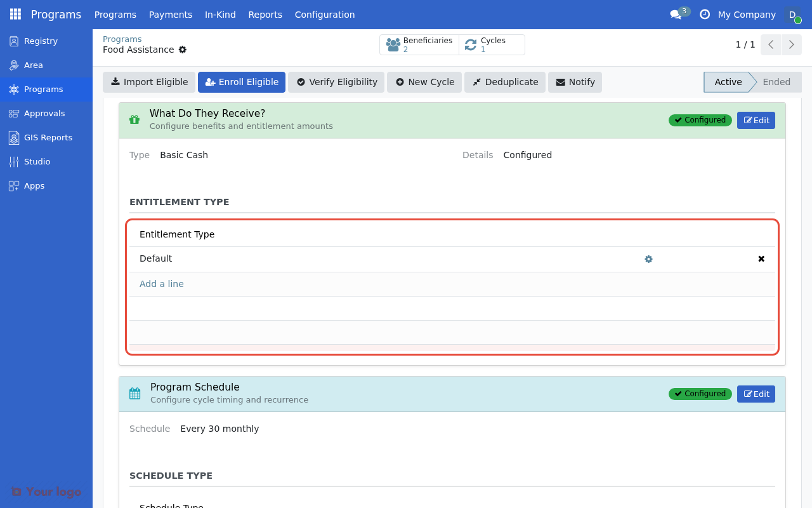Delete the Default entitlement line

[761, 258]
